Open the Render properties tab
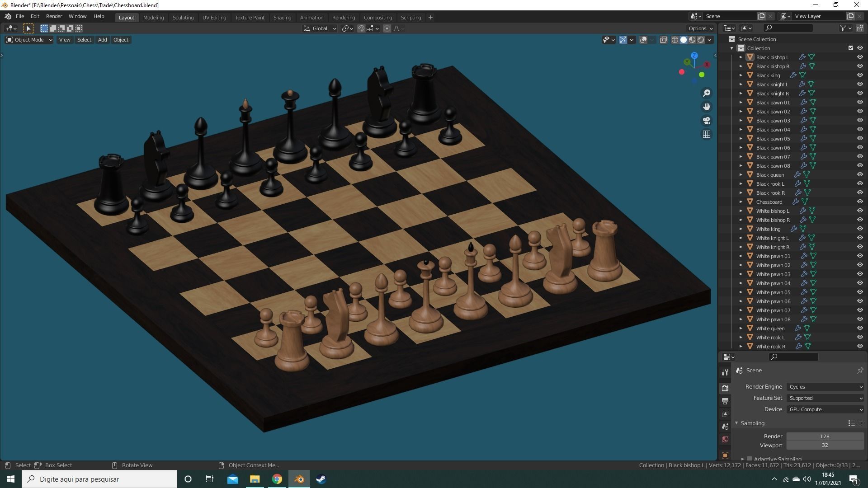This screenshot has width=868, height=488. coord(725,389)
